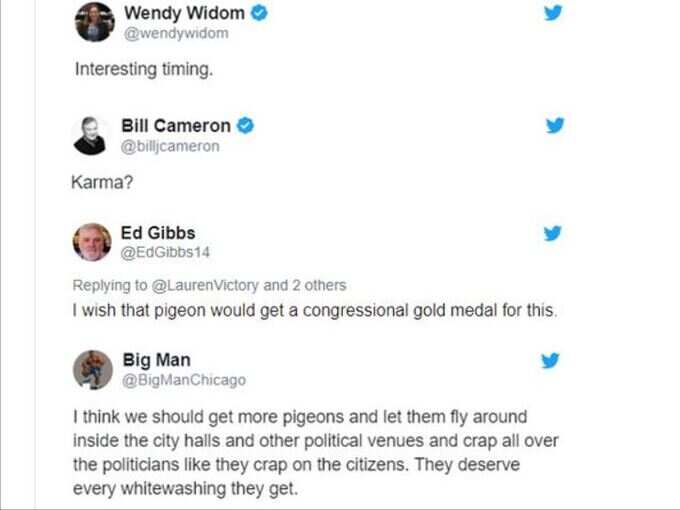Select the Ed Gibbs display name
Screen dimensions: 680x510
pyautogui.click(x=158, y=233)
